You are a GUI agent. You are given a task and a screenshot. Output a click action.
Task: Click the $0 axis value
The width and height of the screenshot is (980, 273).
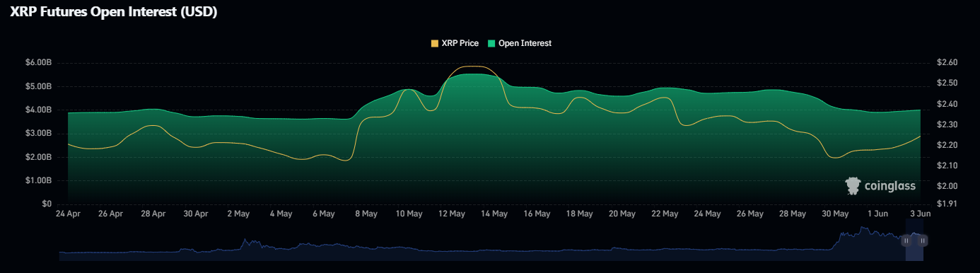47,204
